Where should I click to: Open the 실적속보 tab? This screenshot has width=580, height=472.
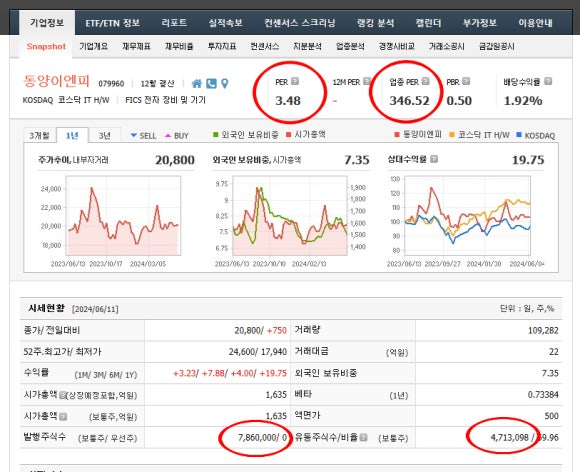coord(225,23)
